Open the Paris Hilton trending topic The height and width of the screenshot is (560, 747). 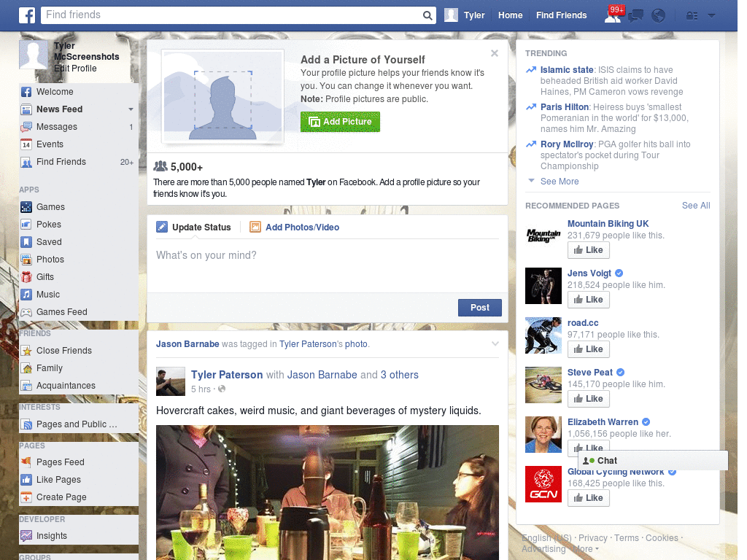click(565, 107)
